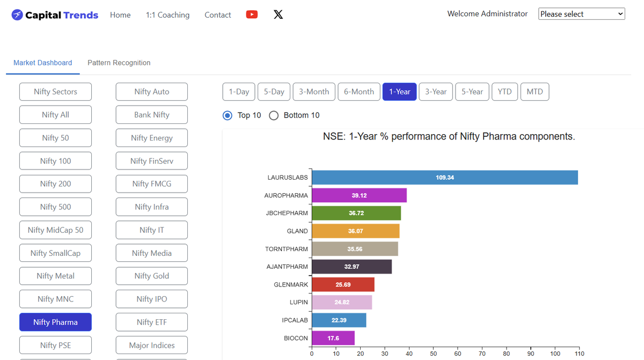This screenshot has width=644, height=360.
Task: Open 1:1 Coaching page
Action: tap(167, 15)
